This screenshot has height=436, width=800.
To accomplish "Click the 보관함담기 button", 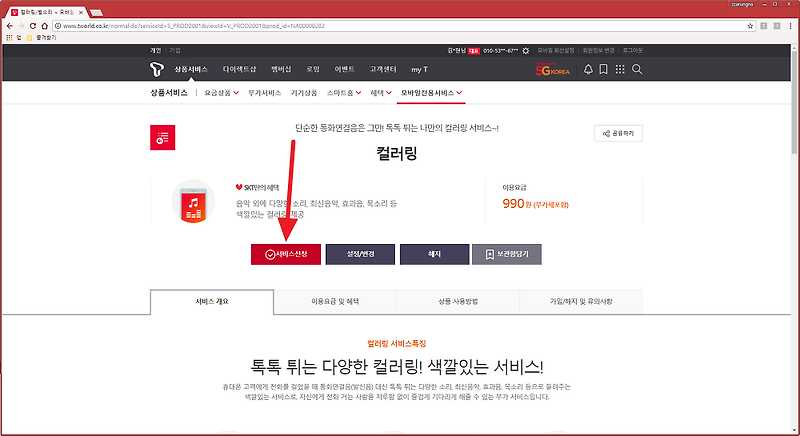I will click(x=507, y=254).
